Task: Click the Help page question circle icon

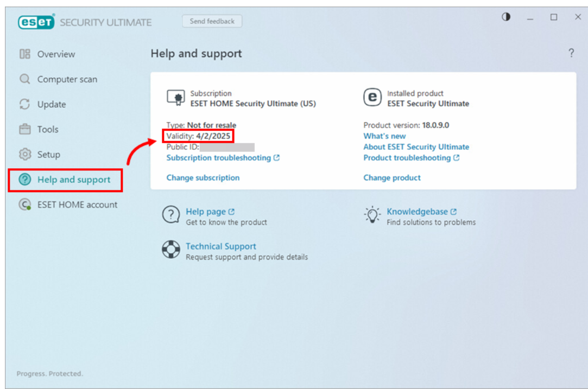Action: click(170, 215)
